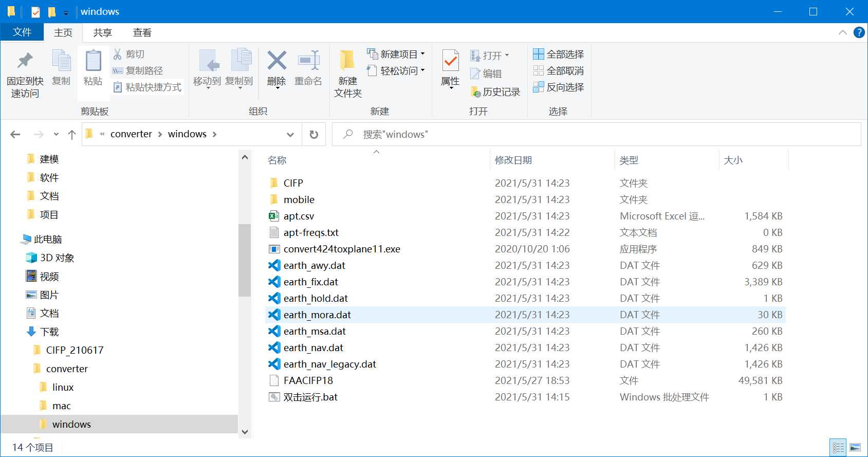Choose Copy Path (复制路径)

pyautogui.click(x=138, y=70)
